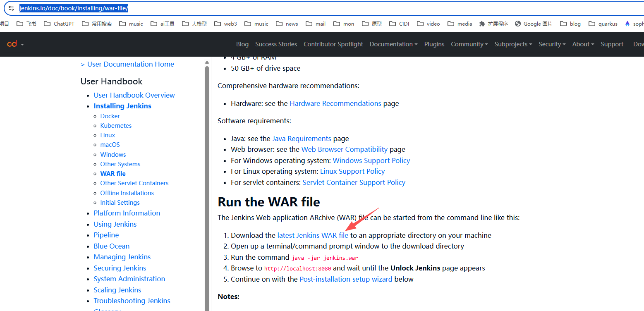Expand the Security dropdown menu
The image size is (644, 311).
(552, 44)
